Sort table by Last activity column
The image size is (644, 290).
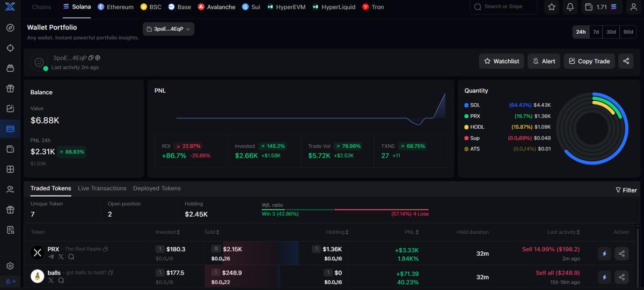(x=563, y=232)
